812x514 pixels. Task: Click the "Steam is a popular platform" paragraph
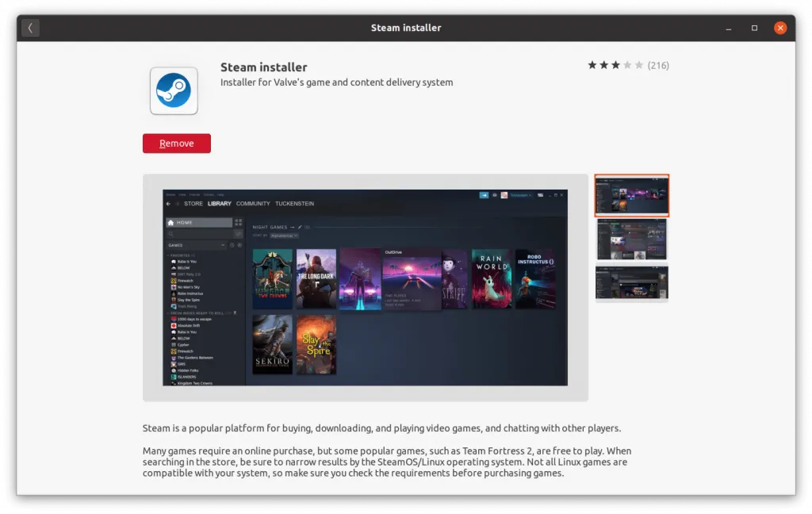381,428
